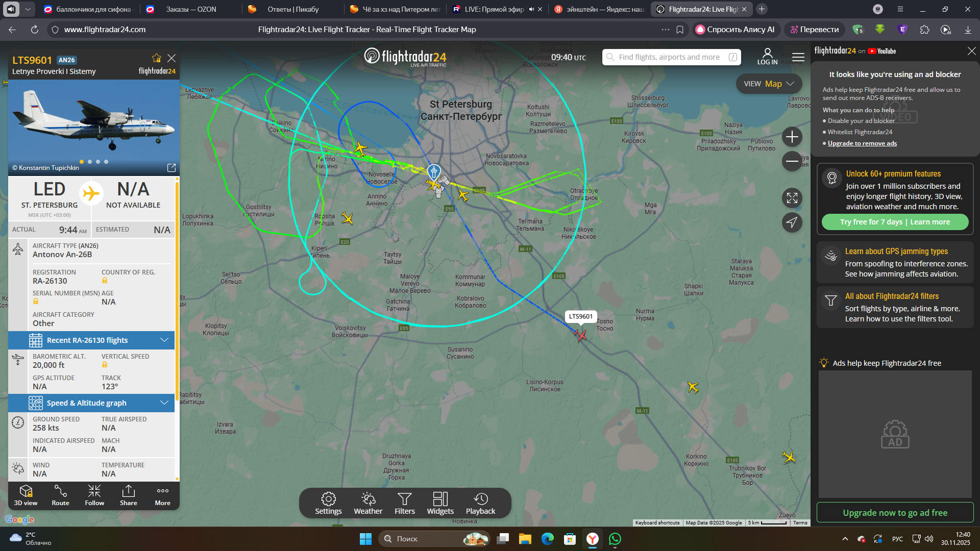Add LTS9601 to favorites with the star
Image resolution: width=980 pixels, height=551 pixels.
[156, 58]
